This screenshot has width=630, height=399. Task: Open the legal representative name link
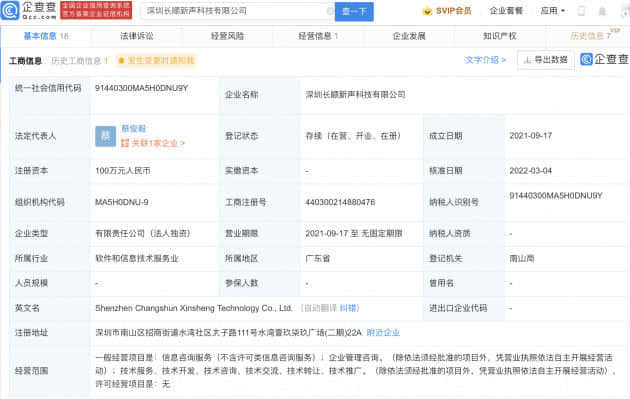tap(133, 129)
